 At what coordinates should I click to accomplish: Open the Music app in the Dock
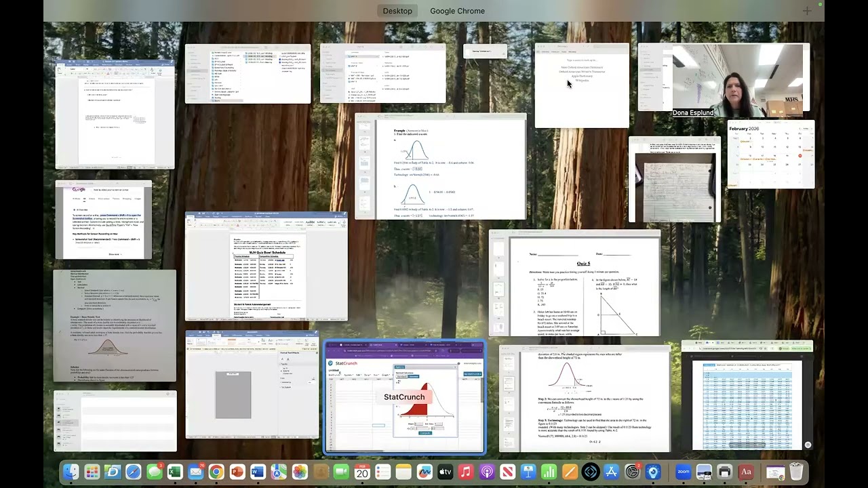pos(465,472)
